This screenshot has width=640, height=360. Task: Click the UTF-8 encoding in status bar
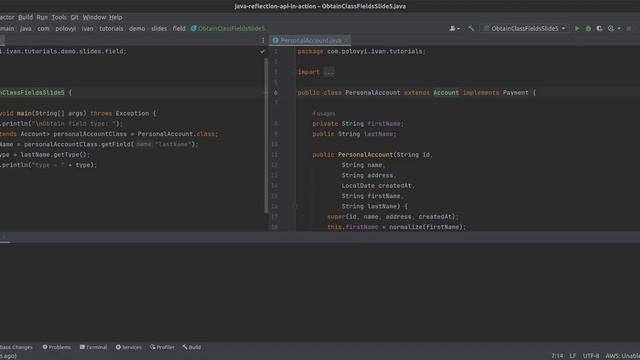[x=591, y=356]
